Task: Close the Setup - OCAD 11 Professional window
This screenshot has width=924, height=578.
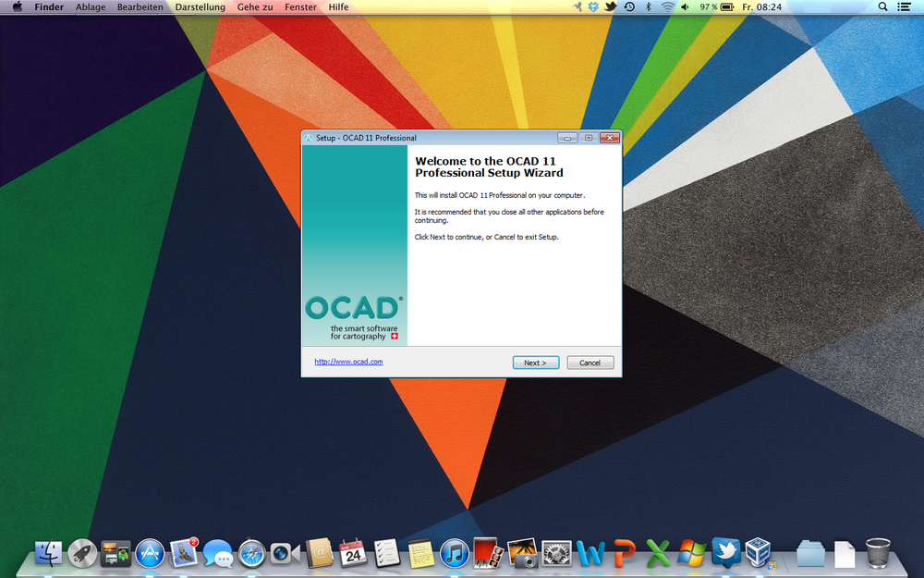Action: [x=610, y=138]
